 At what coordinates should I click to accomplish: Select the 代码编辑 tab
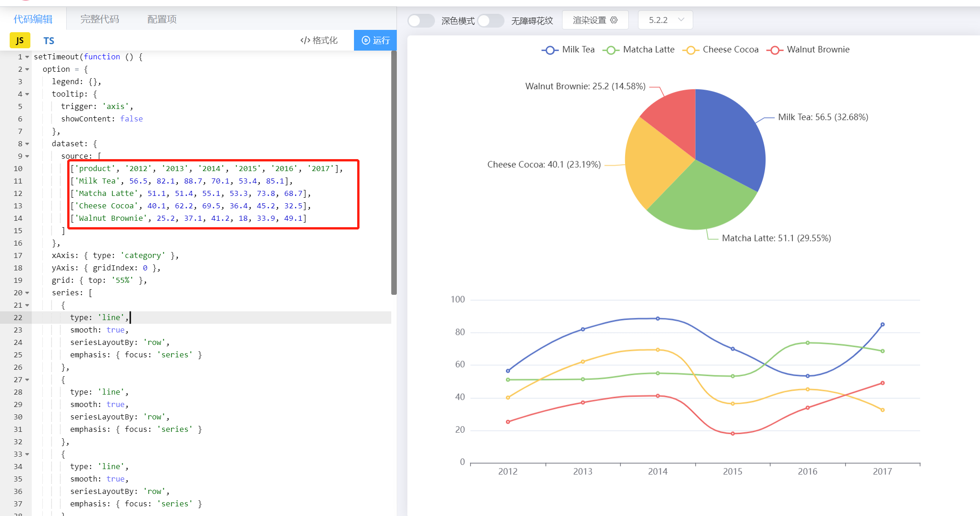pos(33,19)
